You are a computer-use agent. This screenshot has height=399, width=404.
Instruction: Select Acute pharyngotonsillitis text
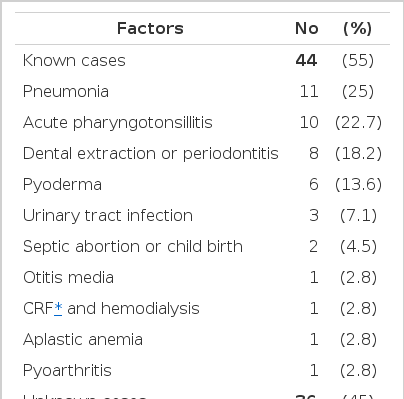(x=118, y=123)
